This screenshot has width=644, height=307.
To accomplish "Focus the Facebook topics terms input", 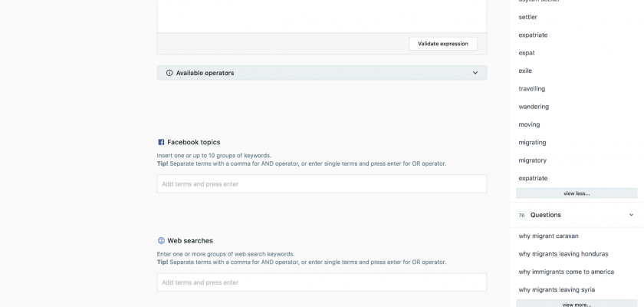I will click(321, 184).
